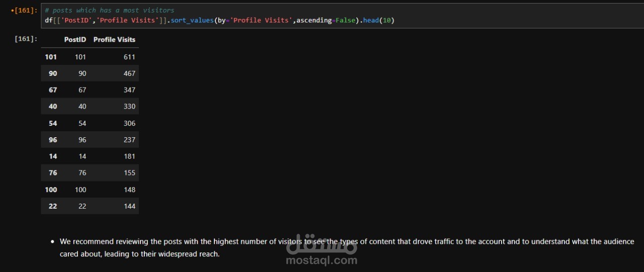
Task: Click the output prompt [161] beside the table
Action: coord(26,39)
